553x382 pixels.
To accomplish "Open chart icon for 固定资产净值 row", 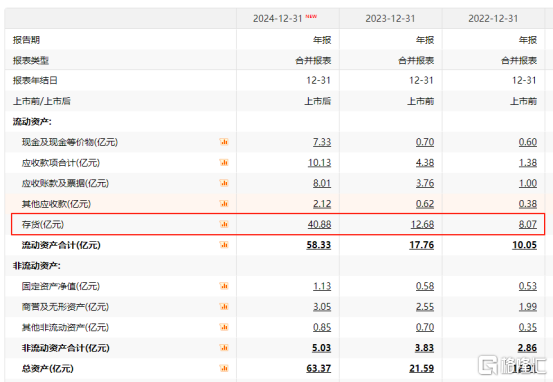I will tap(224, 286).
